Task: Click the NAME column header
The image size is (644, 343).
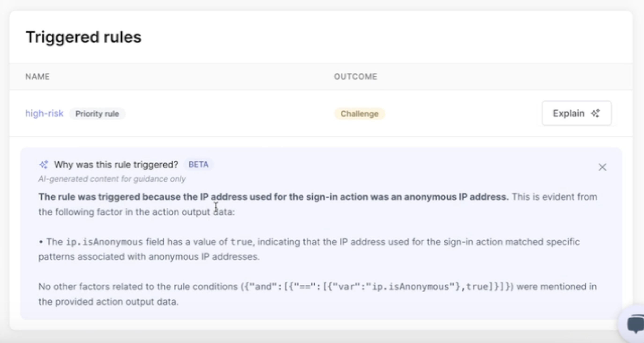Action: click(x=37, y=77)
